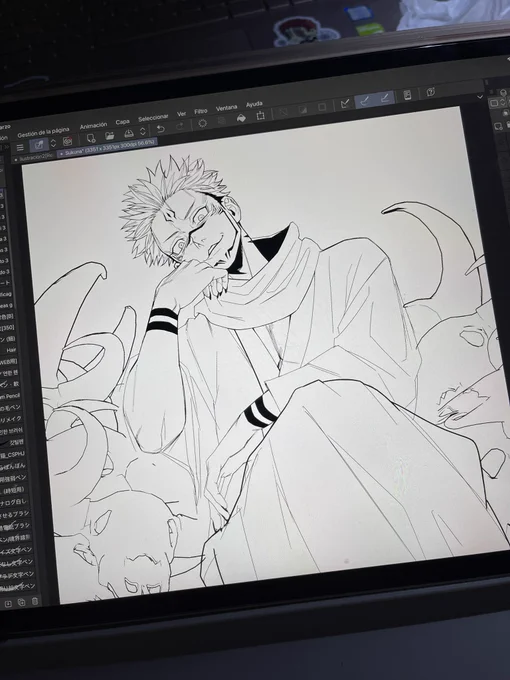The height and width of the screenshot is (680, 510).
Task: Click the Clip Studio launcher icon
Action: tap(68, 141)
